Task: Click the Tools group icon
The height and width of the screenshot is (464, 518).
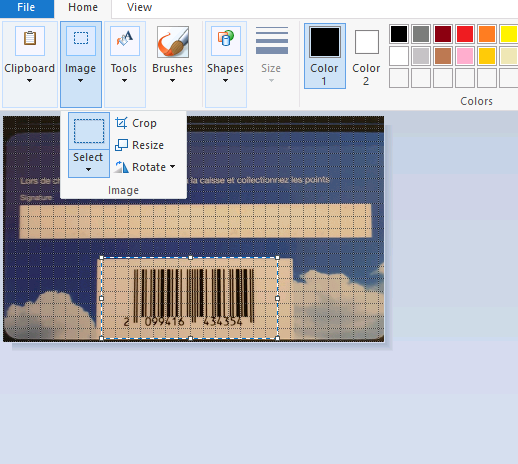Action: coord(125,40)
